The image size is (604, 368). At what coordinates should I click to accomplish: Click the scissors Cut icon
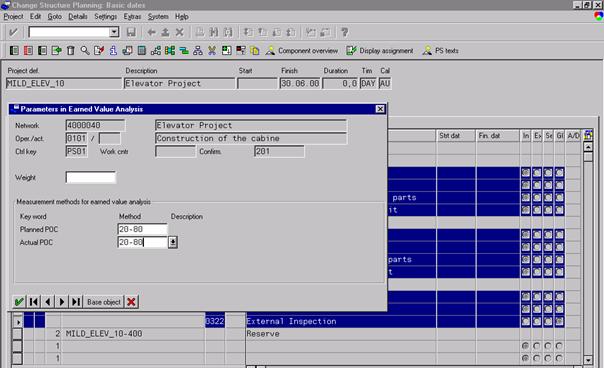tap(212, 50)
